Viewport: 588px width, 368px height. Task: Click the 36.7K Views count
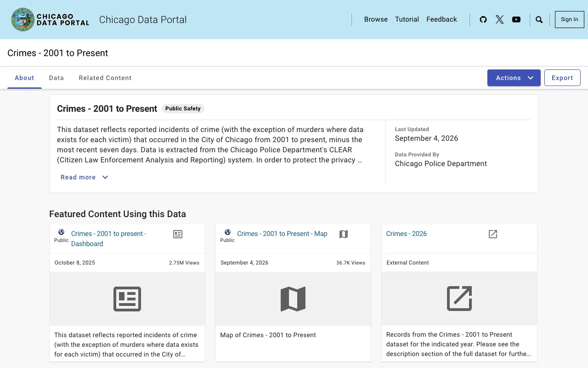(351, 263)
